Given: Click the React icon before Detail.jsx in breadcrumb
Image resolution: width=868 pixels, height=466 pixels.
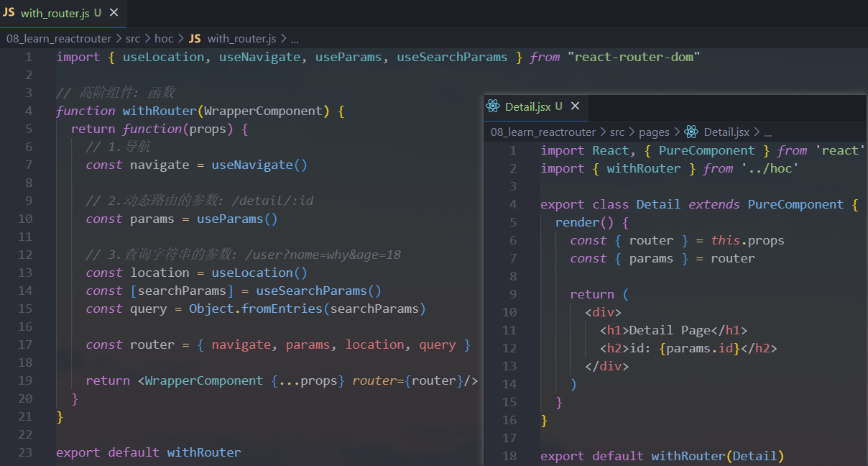Looking at the screenshot, I should [x=691, y=132].
